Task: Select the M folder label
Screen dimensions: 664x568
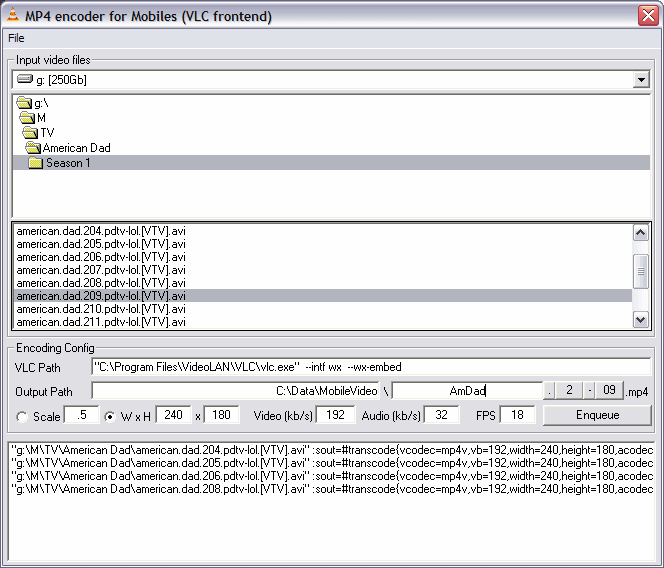Action: (42, 118)
